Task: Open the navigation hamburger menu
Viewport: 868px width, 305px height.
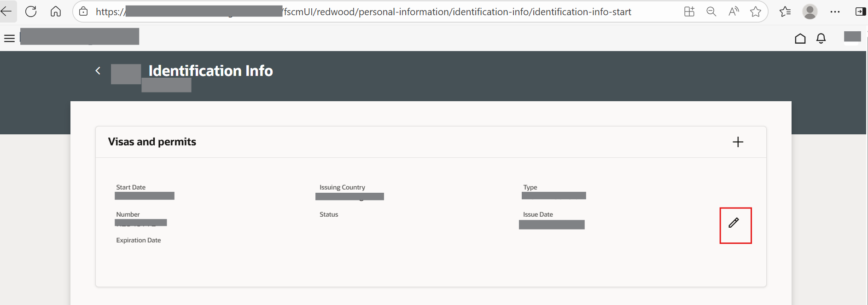Action: (9, 38)
